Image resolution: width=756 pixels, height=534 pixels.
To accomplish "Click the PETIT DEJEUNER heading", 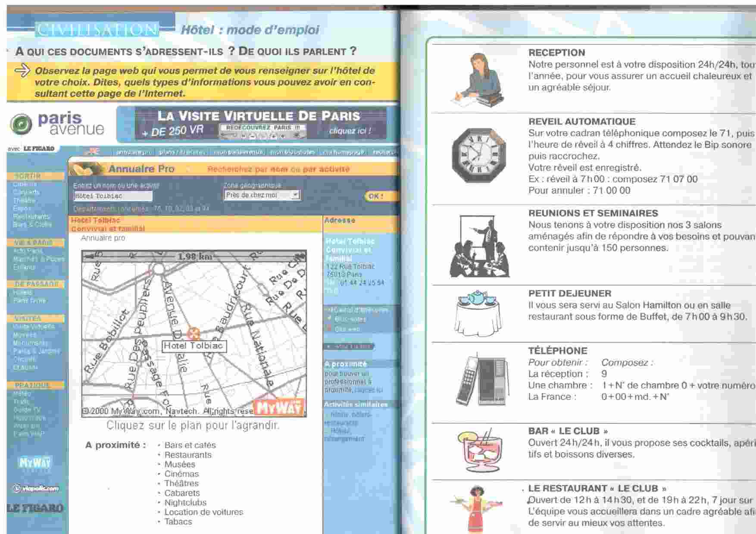I will pyautogui.click(x=570, y=294).
